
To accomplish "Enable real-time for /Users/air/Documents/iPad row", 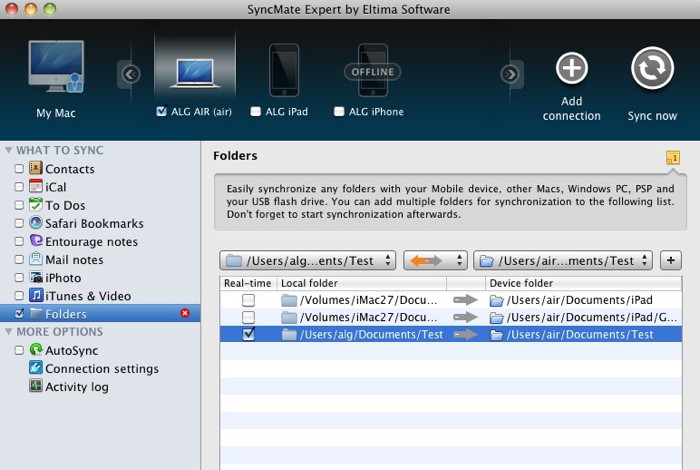I will 248,300.
